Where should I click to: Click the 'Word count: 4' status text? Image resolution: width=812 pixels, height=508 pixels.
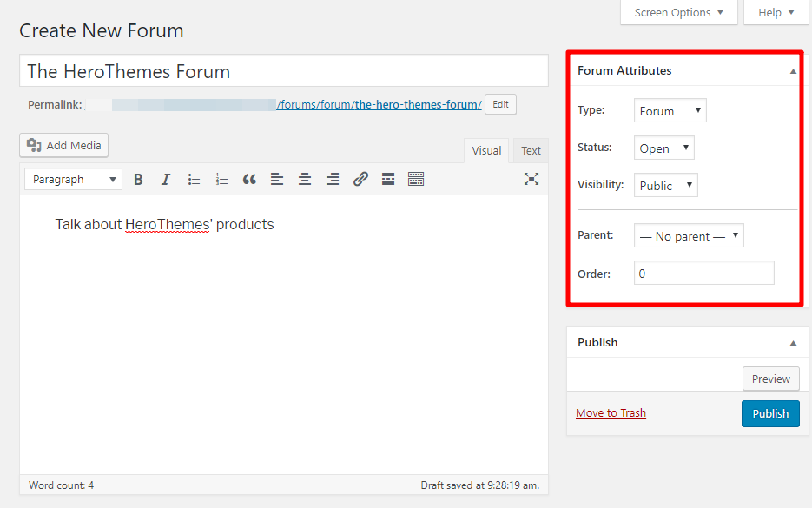point(61,485)
